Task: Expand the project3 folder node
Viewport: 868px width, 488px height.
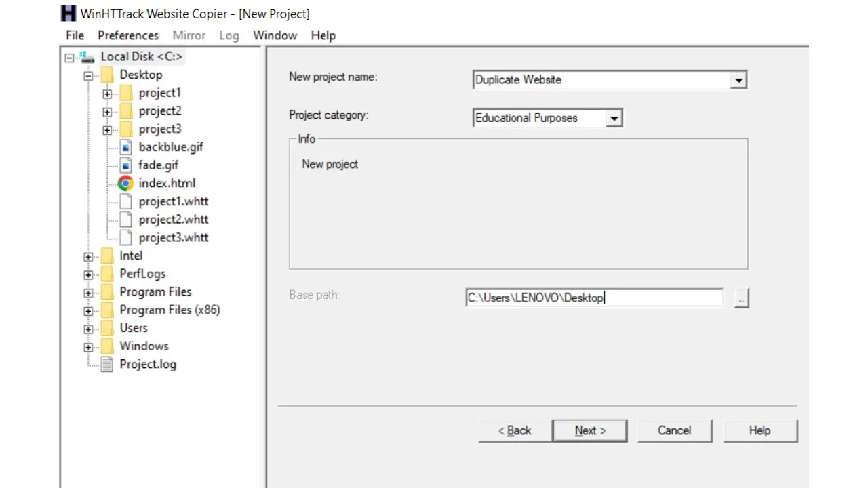Action: click(x=107, y=130)
